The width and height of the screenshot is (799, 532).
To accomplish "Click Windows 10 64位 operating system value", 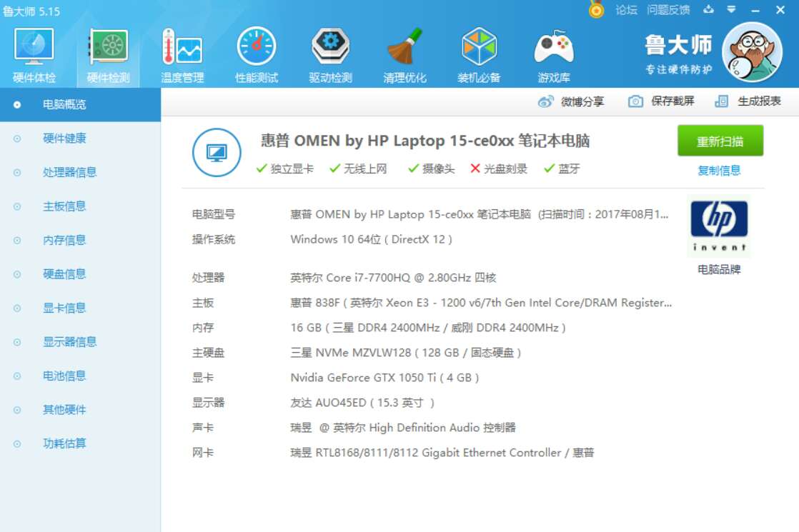I will (371, 239).
